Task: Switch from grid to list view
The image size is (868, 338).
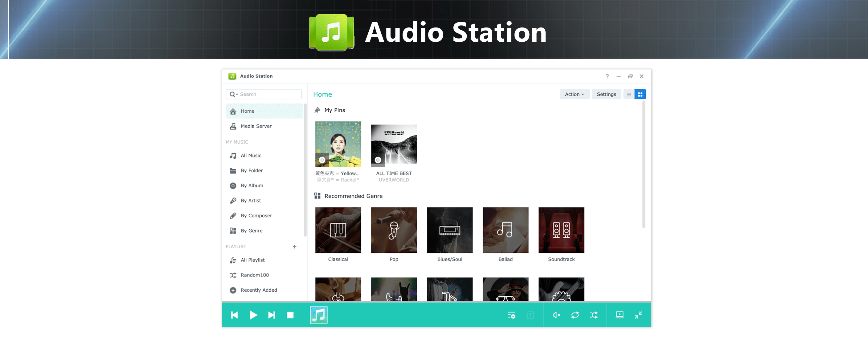Action: 628,94
